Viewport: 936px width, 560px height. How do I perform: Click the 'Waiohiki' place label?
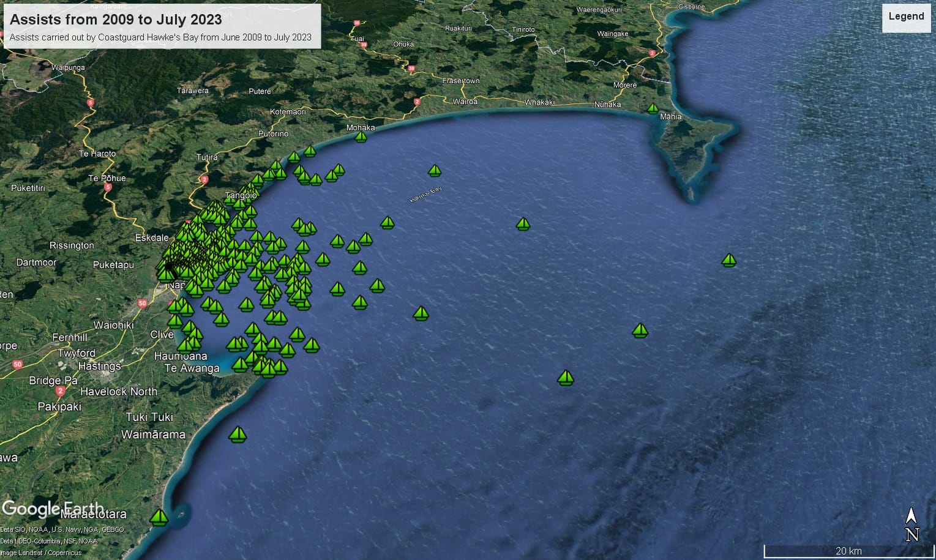[113, 325]
